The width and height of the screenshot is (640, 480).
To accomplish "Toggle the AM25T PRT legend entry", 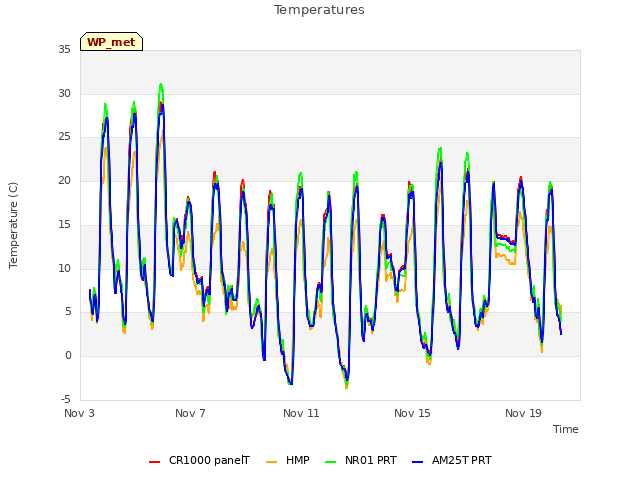I will [x=452, y=460].
